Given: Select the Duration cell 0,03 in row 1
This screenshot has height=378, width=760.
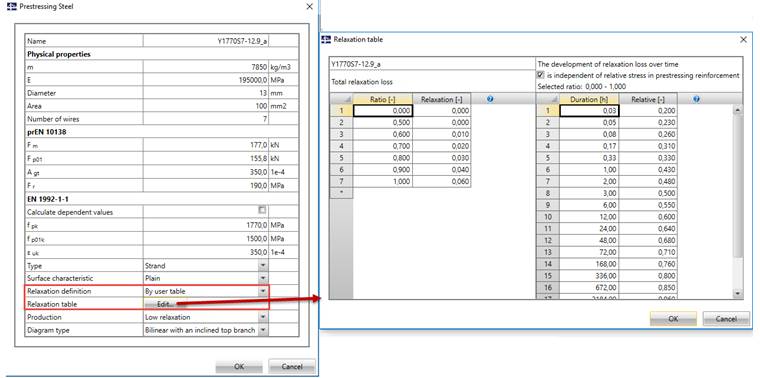Looking at the screenshot, I should 589,111.
